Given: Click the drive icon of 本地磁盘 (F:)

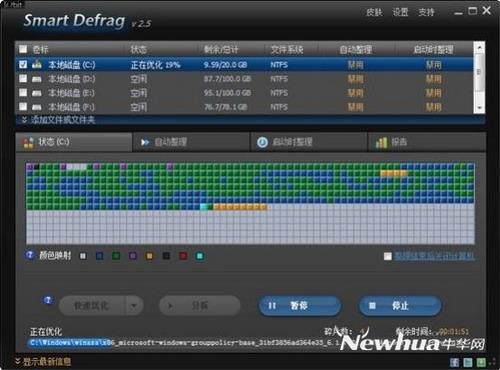Looking at the screenshot, I should point(37,107).
